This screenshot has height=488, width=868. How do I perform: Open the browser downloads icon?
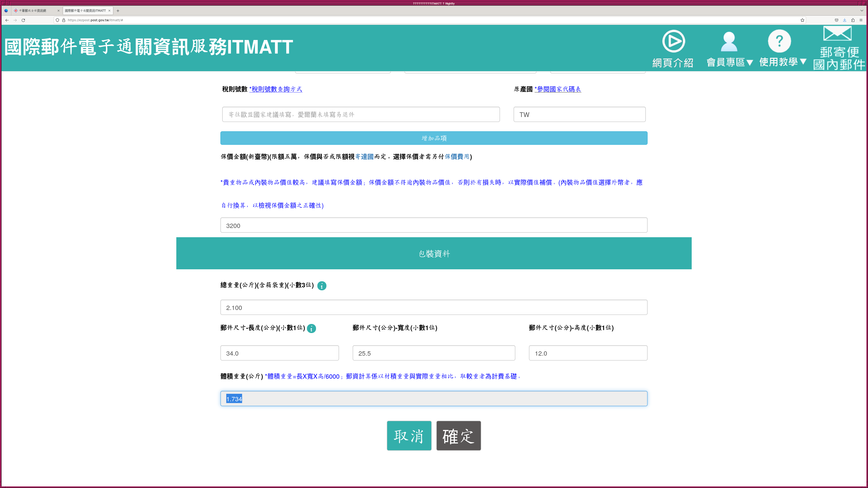[844, 20]
